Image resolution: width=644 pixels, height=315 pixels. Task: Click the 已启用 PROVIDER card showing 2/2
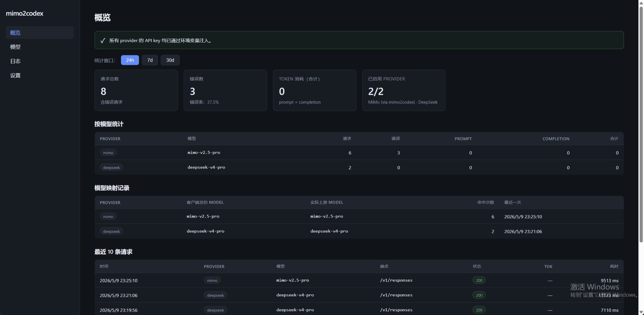pyautogui.click(x=404, y=90)
